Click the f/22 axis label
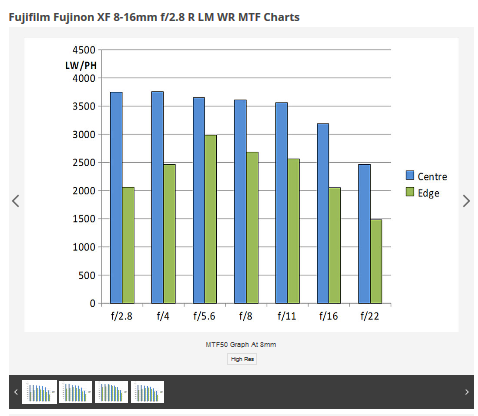The height and width of the screenshot is (416, 478). (370, 316)
